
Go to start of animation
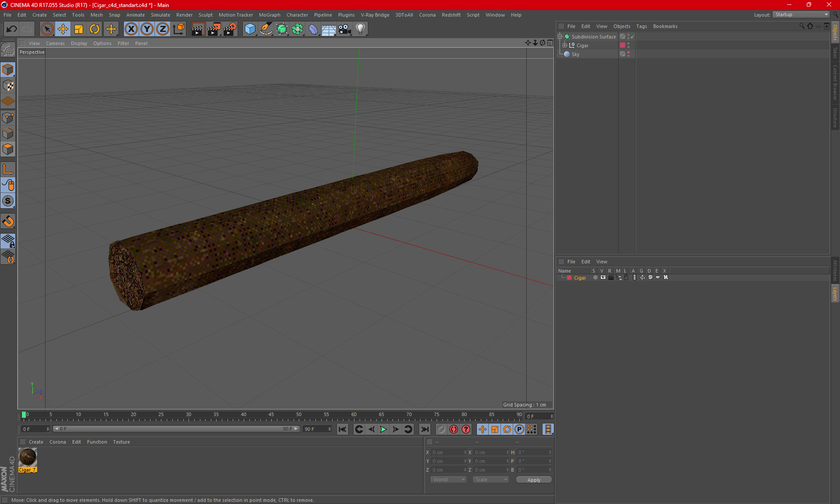pos(343,429)
